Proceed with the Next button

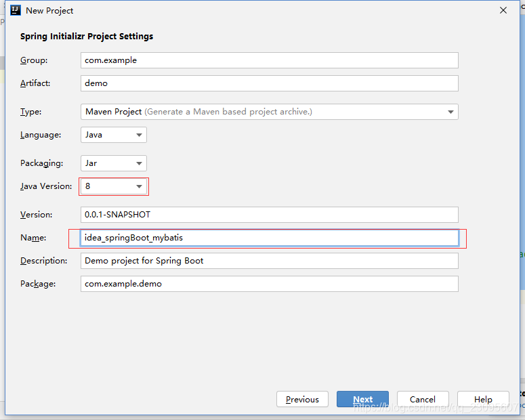[362, 399]
